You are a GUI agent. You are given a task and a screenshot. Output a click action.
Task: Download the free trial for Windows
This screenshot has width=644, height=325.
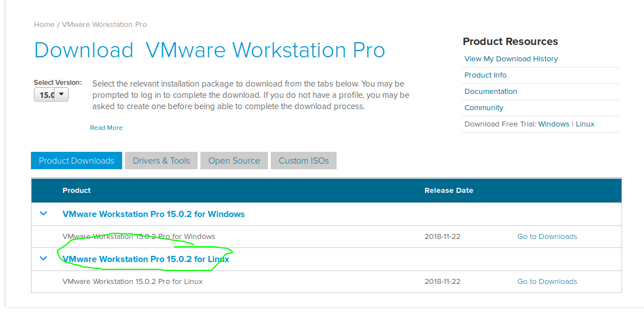(553, 124)
